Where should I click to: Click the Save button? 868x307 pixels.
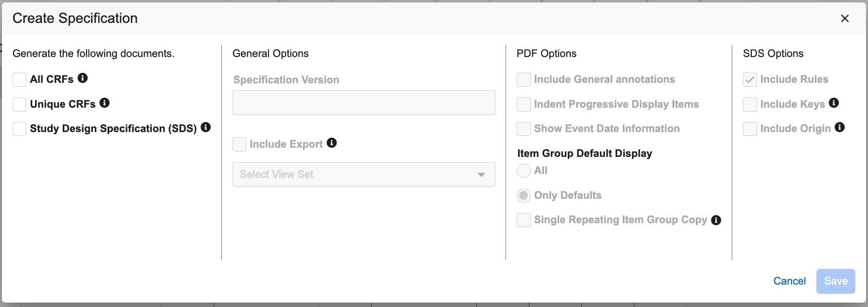(x=835, y=281)
